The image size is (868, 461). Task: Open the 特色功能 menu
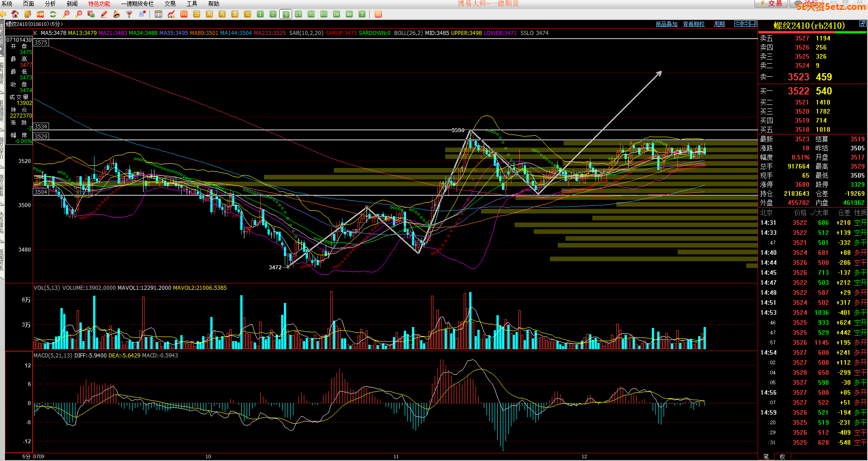coord(99,4)
